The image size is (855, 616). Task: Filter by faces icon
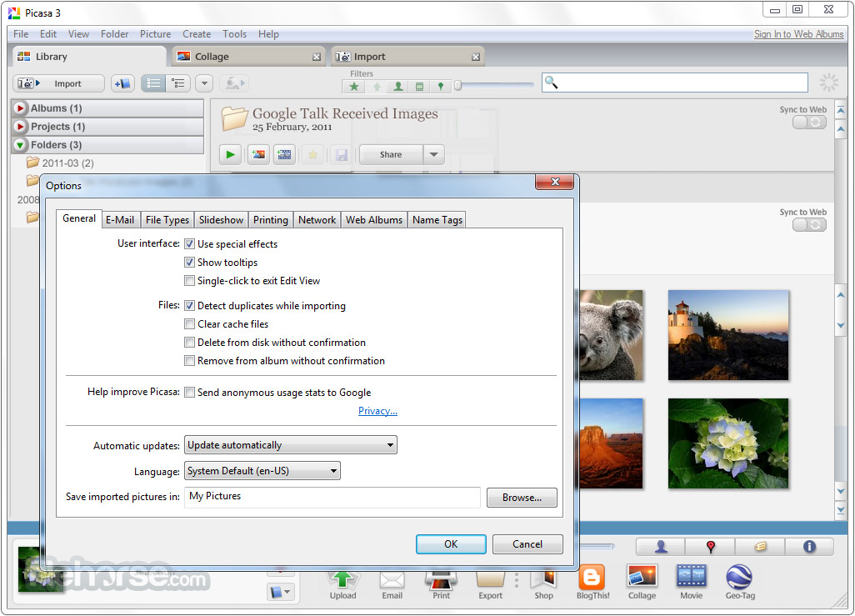coord(398,86)
